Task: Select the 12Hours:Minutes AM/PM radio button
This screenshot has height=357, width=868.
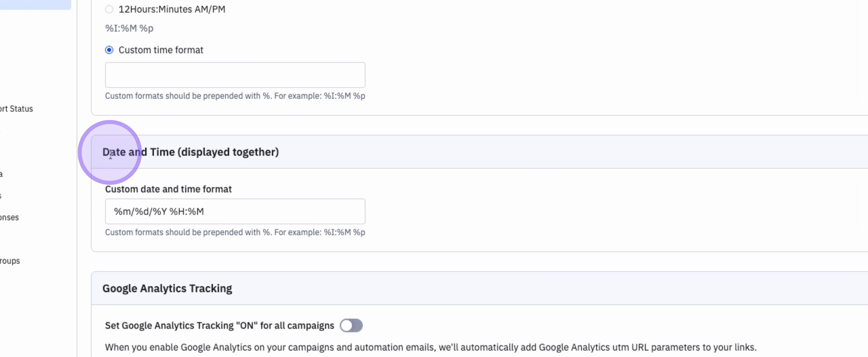Action: click(x=109, y=9)
